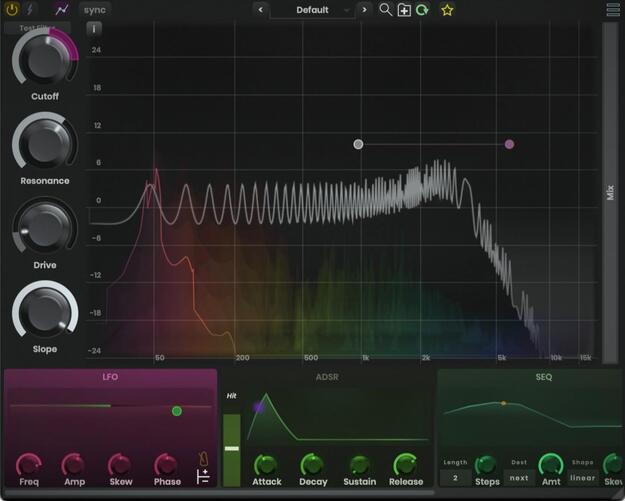Go to the previous preset arrow
The width and height of the screenshot is (625, 501).
click(x=261, y=10)
